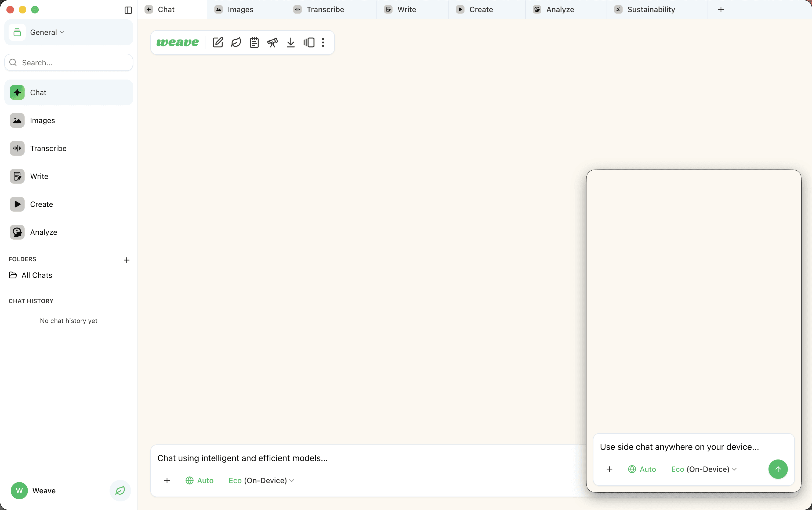Click the side panel layout icon

[309, 42]
